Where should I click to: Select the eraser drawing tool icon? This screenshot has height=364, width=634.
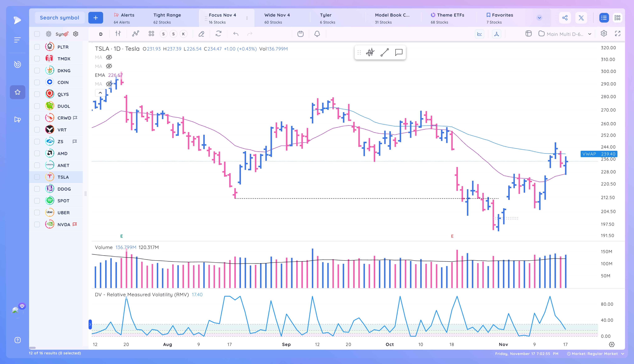201,34
